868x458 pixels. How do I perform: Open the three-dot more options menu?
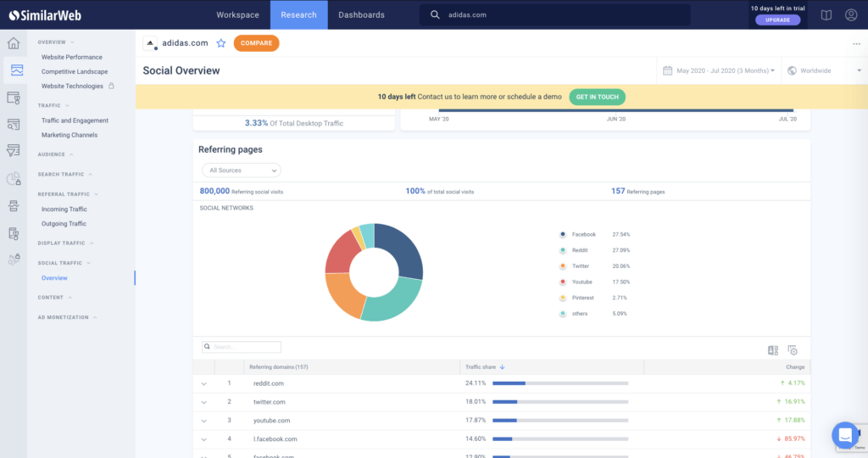coord(856,44)
